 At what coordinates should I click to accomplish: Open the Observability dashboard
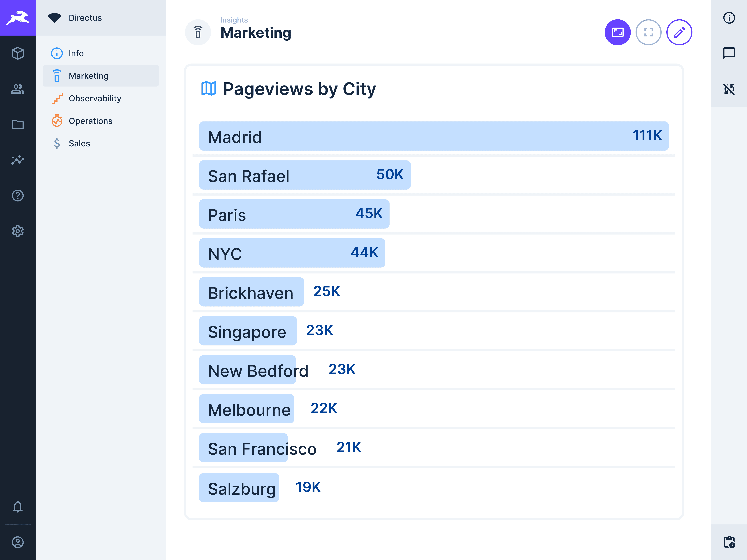coord(101,98)
